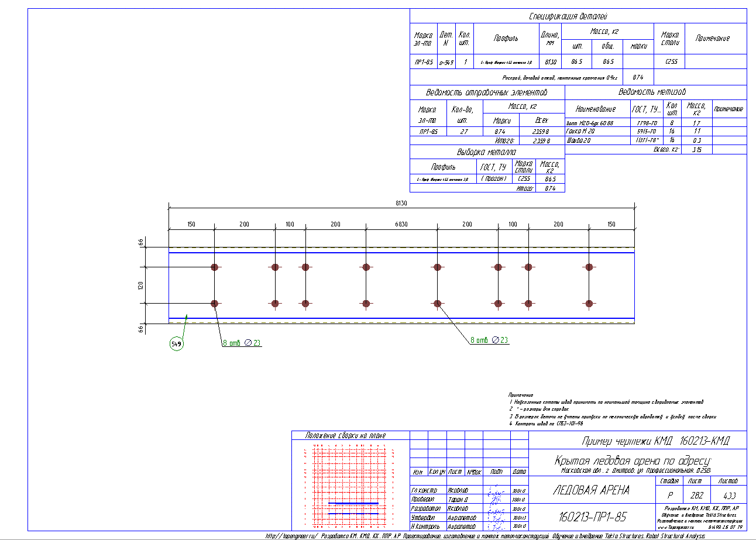Open the topengineer.ru link in footer
The image size is (756, 540).
click(x=291, y=535)
